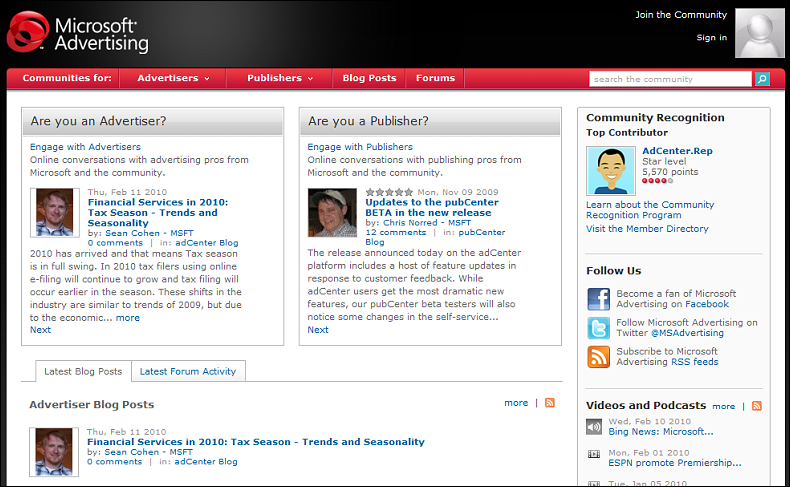The image size is (790, 487).
Task: Click Chris Norred photo in Publisher box
Action: 333,213
